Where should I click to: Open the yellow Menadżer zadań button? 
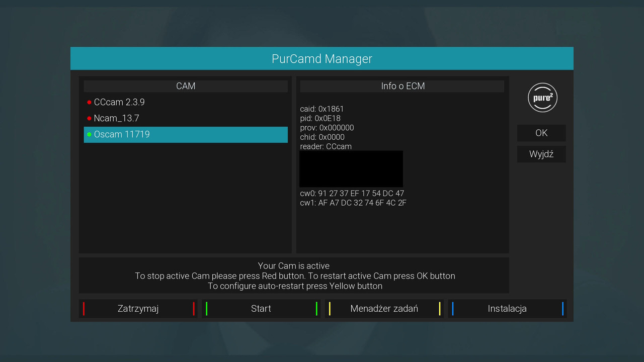pos(384,309)
